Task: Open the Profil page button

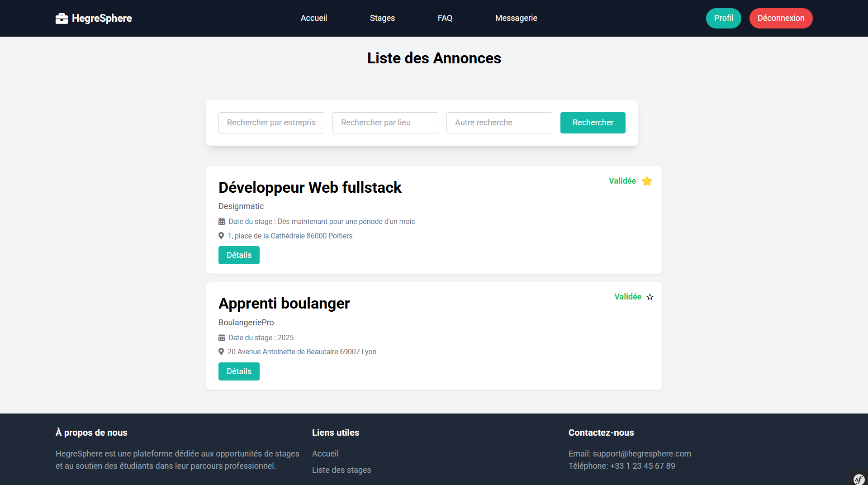Action: 723,18
